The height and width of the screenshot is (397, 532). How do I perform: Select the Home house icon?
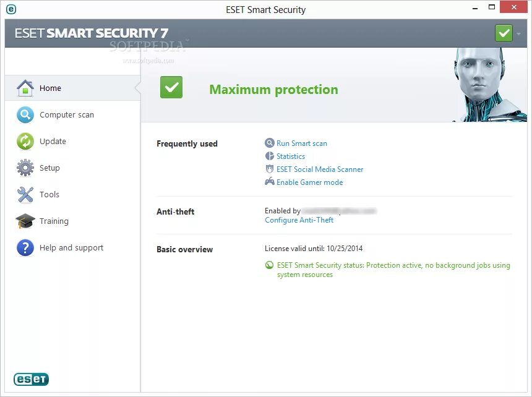pos(25,87)
